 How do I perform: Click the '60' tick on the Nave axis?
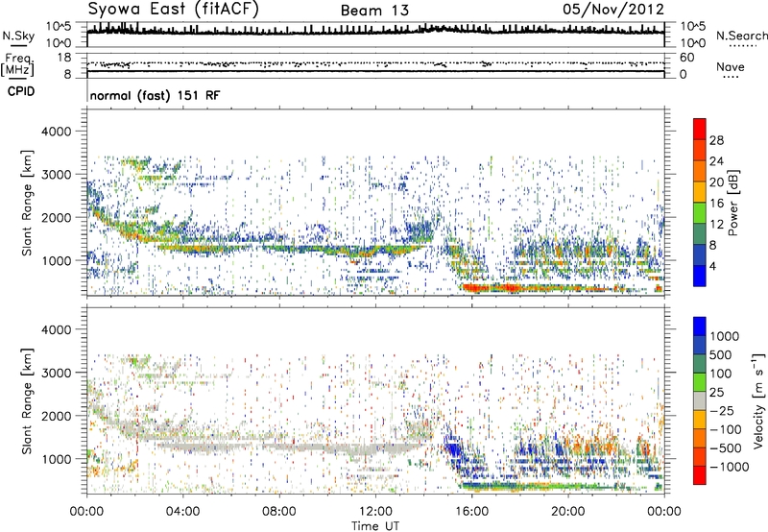[x=686, y=58]
